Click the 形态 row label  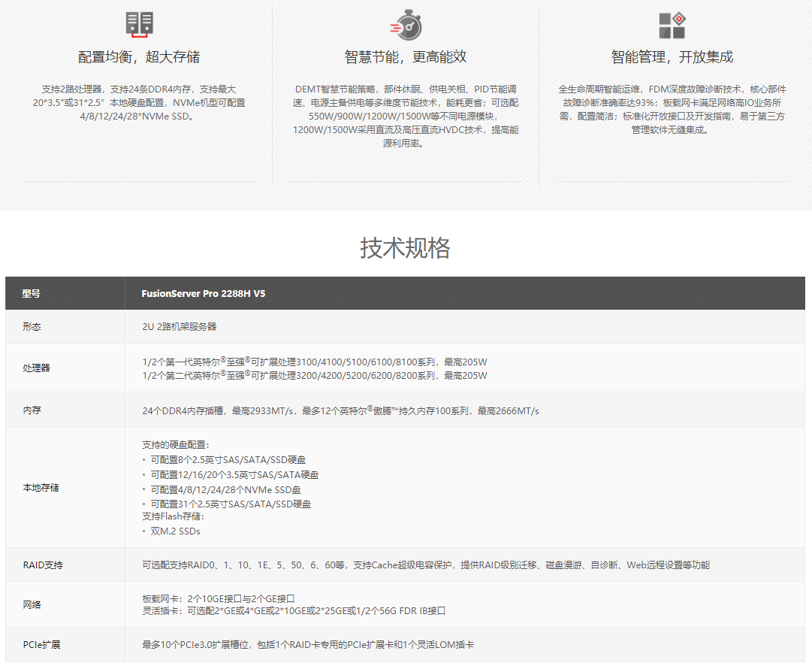coord(32,326)
